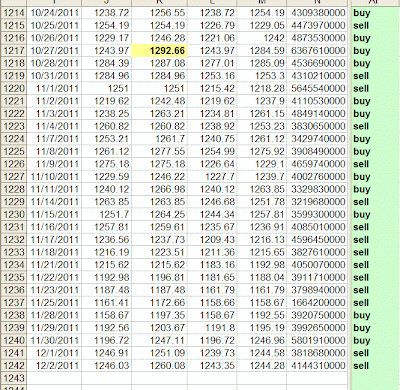
Task: Select low value 1191.8
Action: coord(212,328)
